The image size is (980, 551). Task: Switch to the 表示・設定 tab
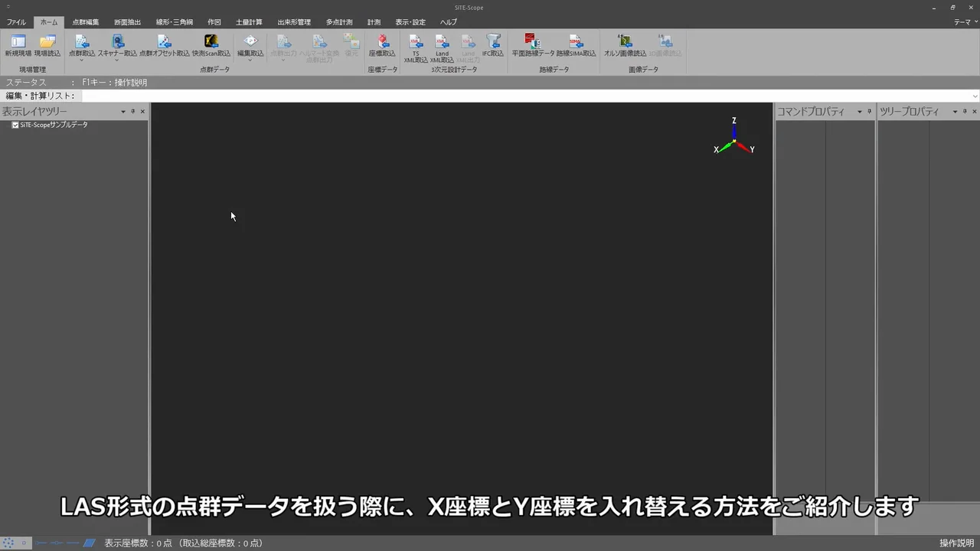(x=410, y=22)
